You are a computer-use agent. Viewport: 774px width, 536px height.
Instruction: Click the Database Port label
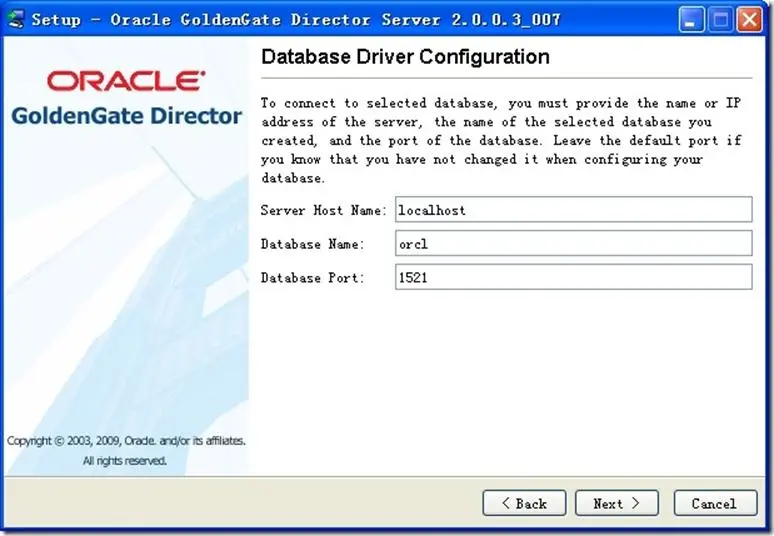pos(312,277)
